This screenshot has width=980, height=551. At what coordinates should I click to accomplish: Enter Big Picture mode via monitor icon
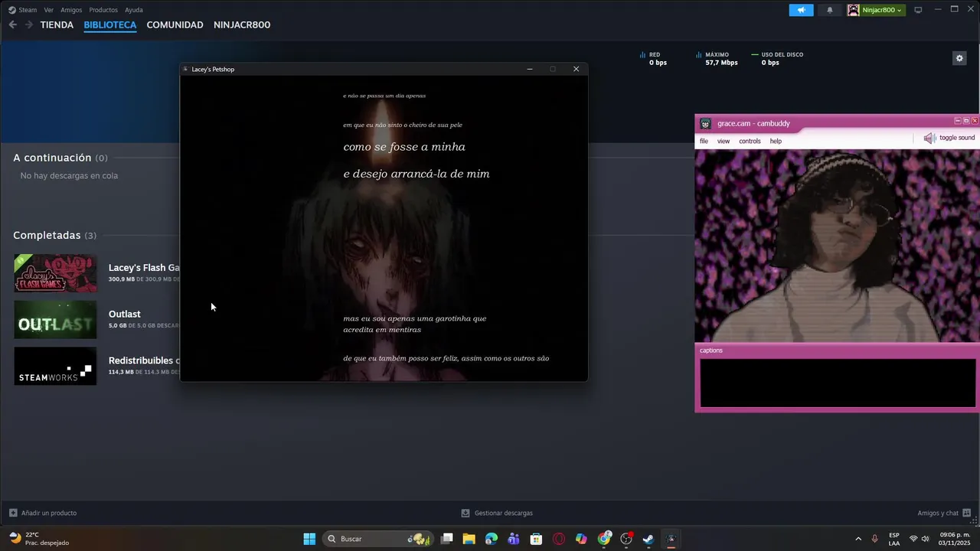click(x=918, y=10)
